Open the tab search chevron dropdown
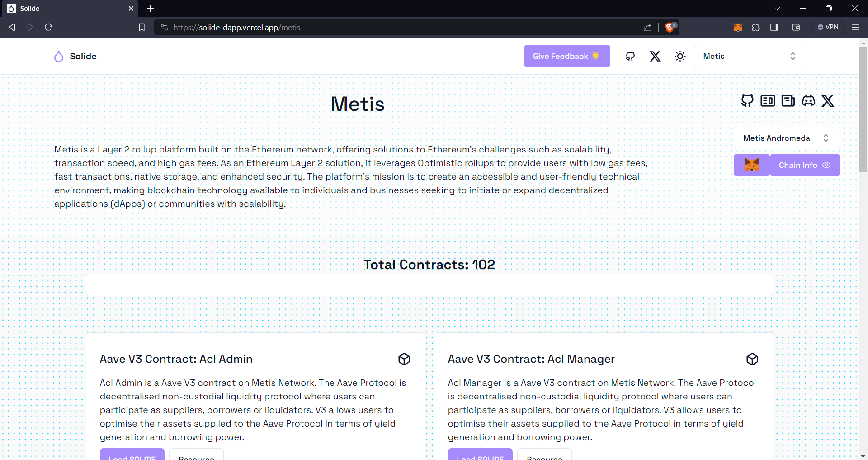The height and width of the screenshot is (460, 868). tap(777, 9)
